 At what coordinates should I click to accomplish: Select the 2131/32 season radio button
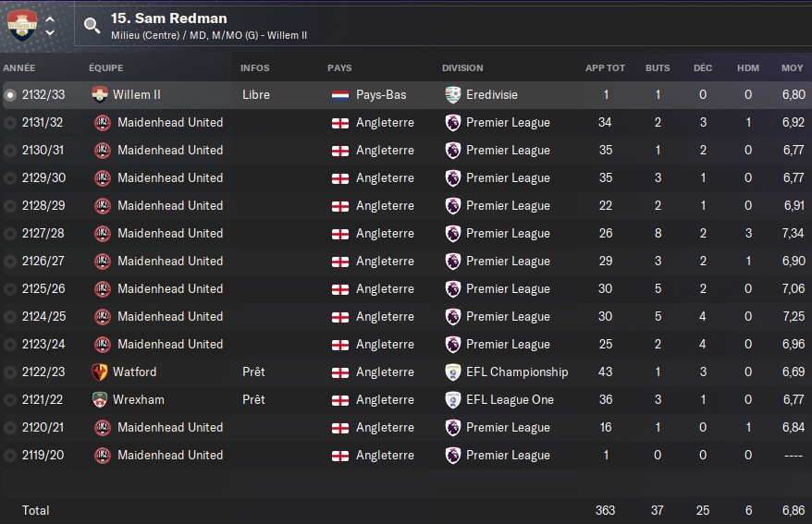tap(10, 122)
